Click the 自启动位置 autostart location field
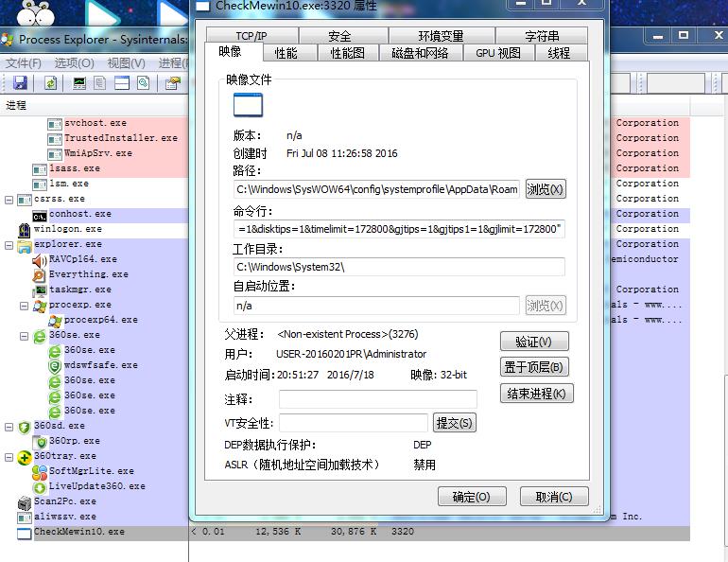Screen dimensions: 728x562 coord(376,306)
